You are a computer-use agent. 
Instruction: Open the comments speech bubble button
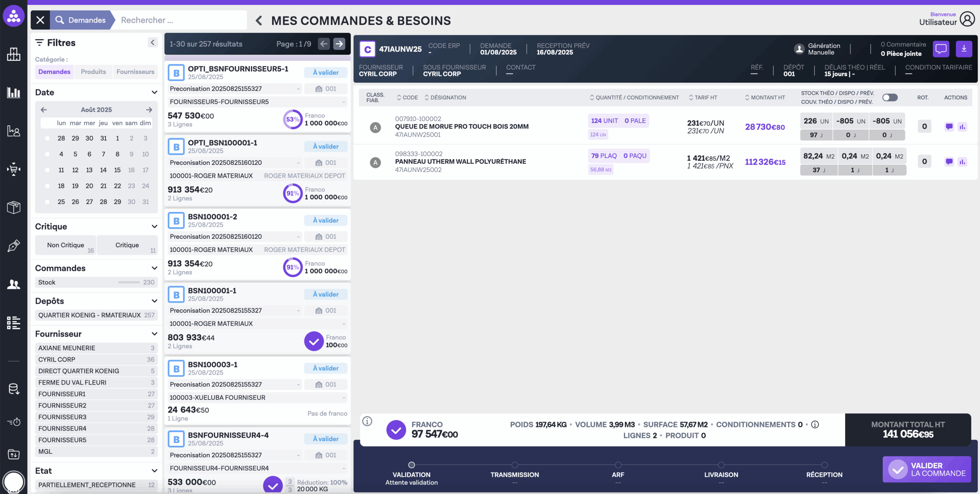tap(941, 49)
